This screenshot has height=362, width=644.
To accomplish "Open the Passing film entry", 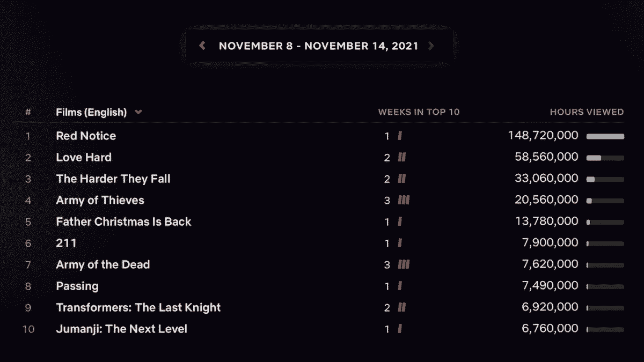I will click(77, 286).
